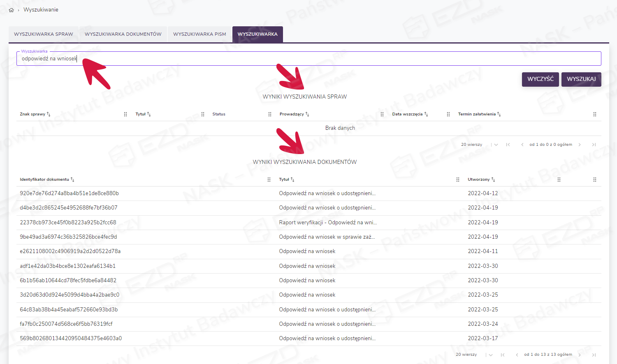Sort documents by Utworzony date icon

click(493, 180)
